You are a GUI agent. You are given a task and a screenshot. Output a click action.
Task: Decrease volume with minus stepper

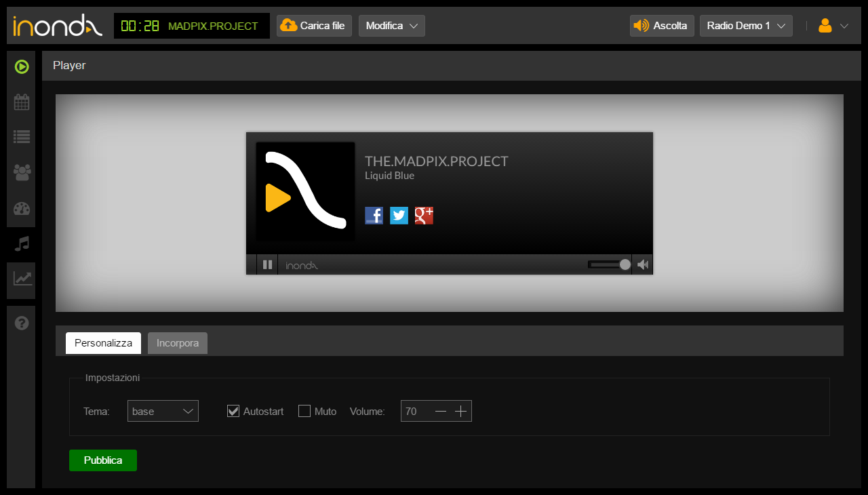[x=441, y=411]
